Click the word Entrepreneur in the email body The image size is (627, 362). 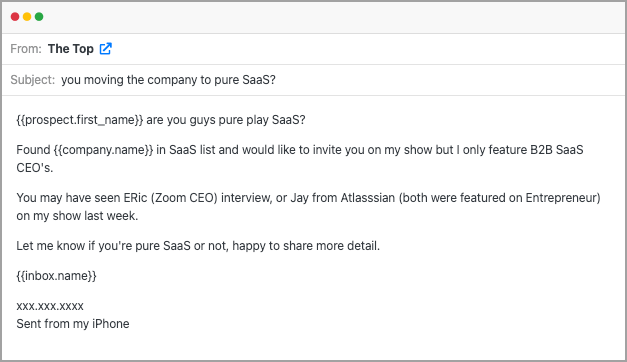tap(561, 198)
